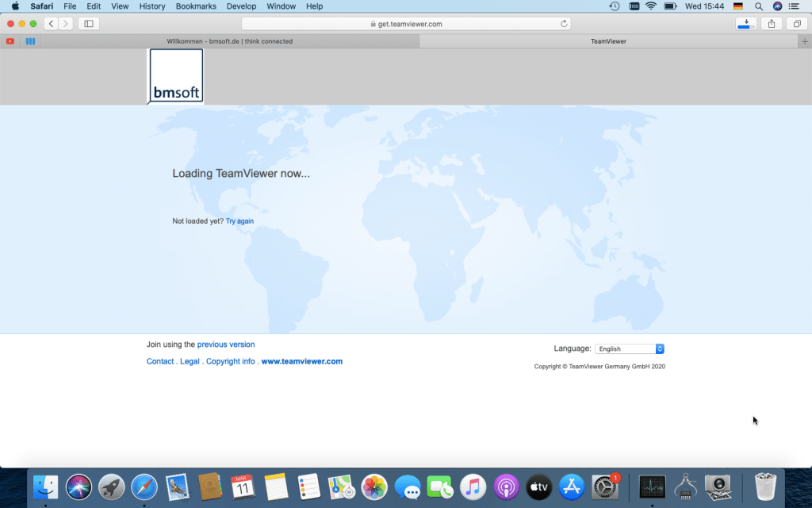Open the Legal link
The width and height of the screenshot is (812, 508).
pyautogui.click(x=190, y=361)
